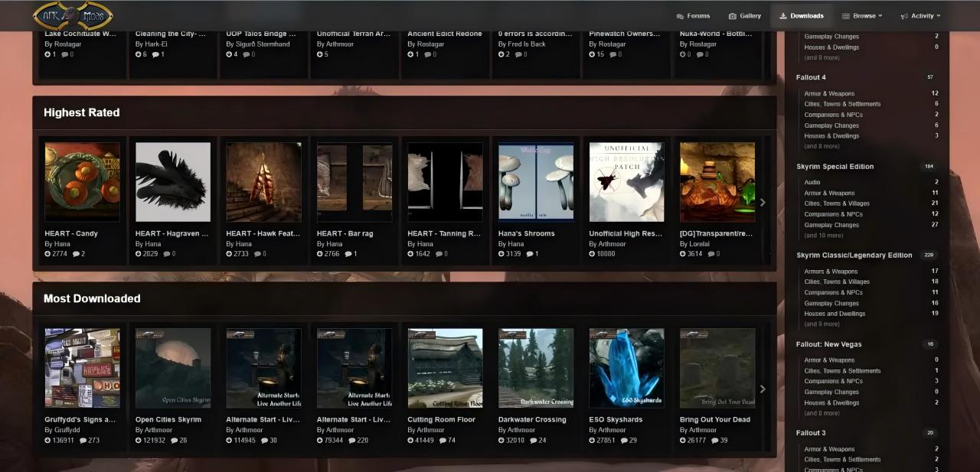Open the HEART - Hawk Feather thumbnail
Image resolution: width=980 pixels, height=472 pixels.
click(x=263, y=182)
